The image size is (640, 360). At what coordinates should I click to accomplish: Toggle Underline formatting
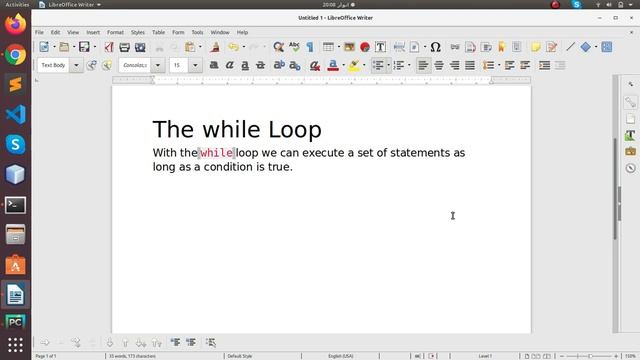coord(245,65)
